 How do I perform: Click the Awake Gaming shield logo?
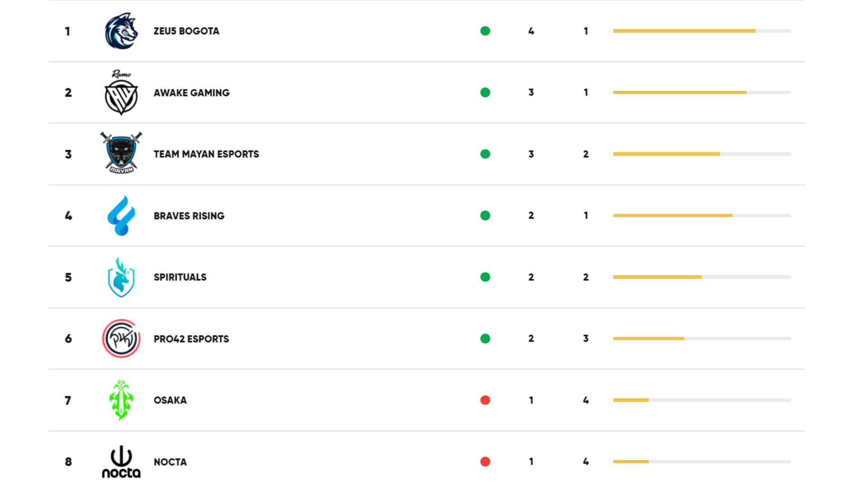[121, 93]
